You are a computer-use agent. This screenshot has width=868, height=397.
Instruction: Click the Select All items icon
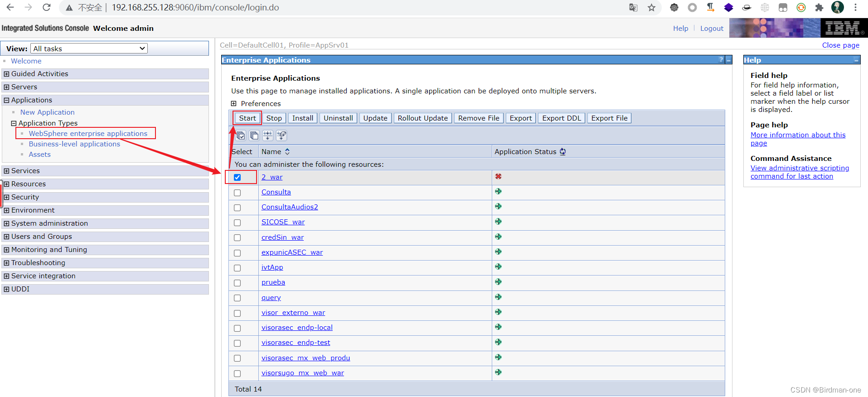point(241,136)
